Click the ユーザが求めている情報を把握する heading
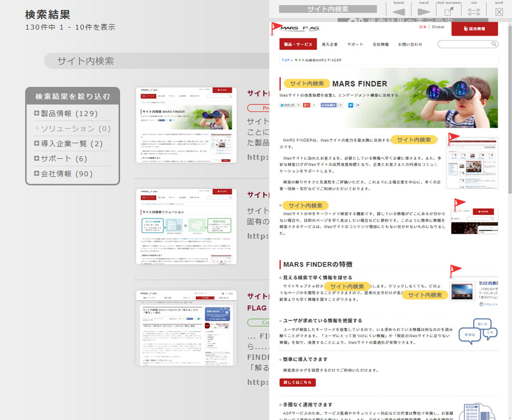512x420 pixels. click(322, 321)
